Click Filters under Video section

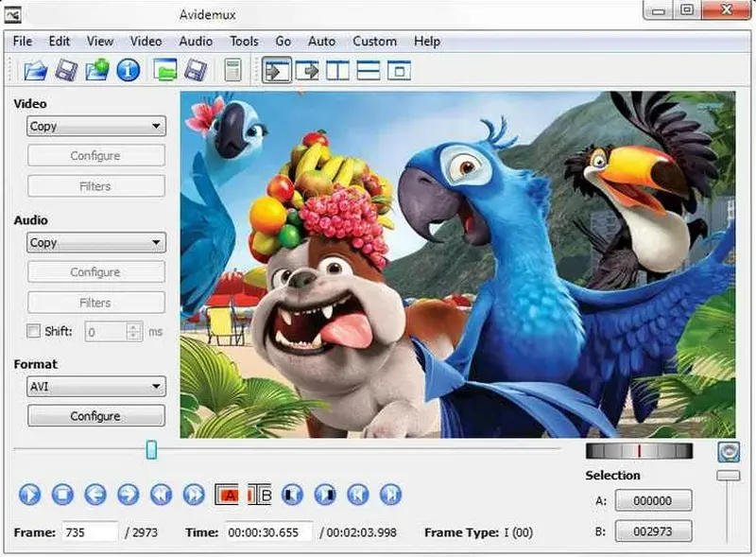click(96, 186)
